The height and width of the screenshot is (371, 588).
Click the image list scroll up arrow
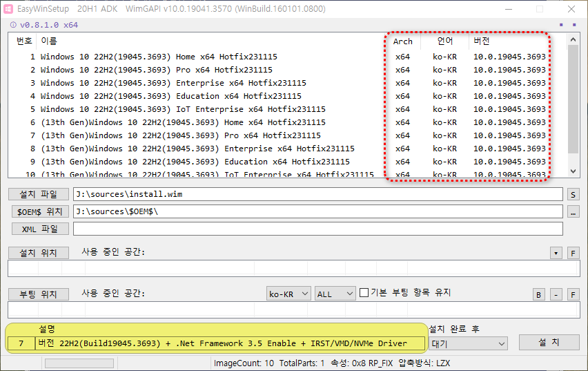tap(573, 39)
